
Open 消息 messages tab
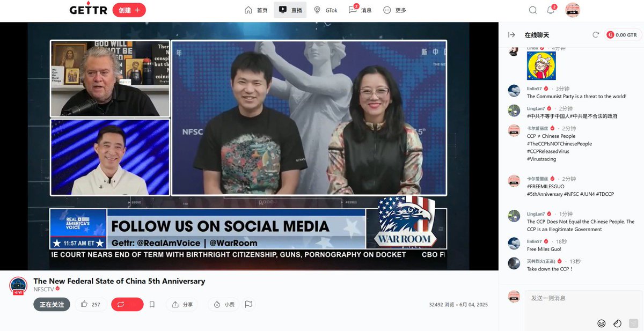(360, 10)
